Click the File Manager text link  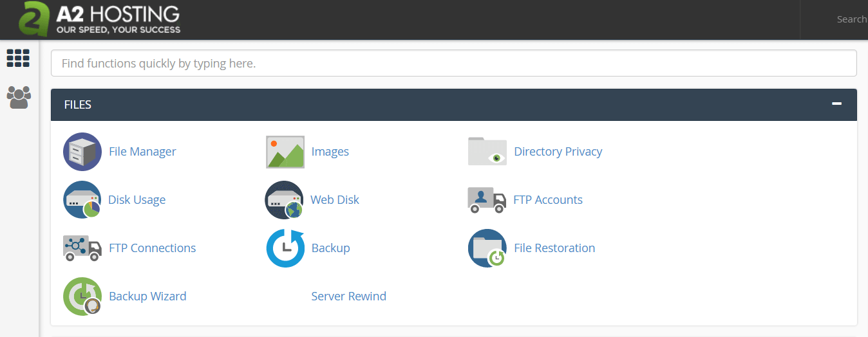pyautogui.click(x=142, y=152)
